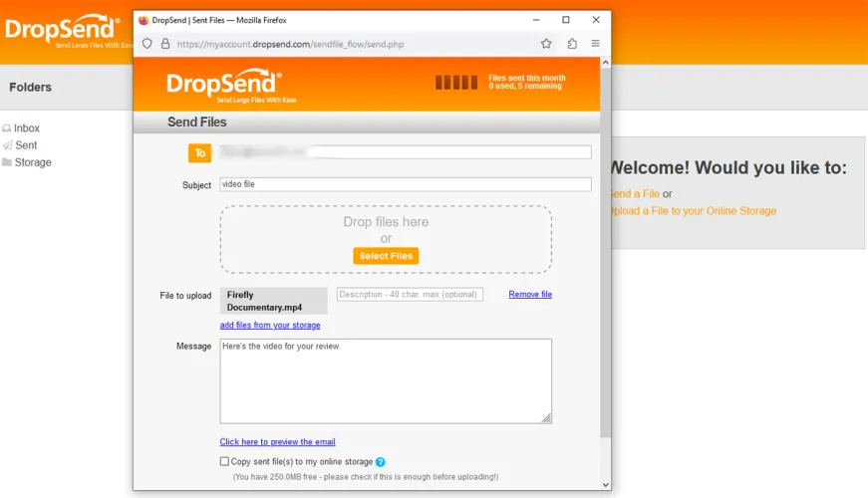The height and width of the screenshot is (498, 868).
Task: Click the bookmark star icon in address bar
Action: [546, 44]
